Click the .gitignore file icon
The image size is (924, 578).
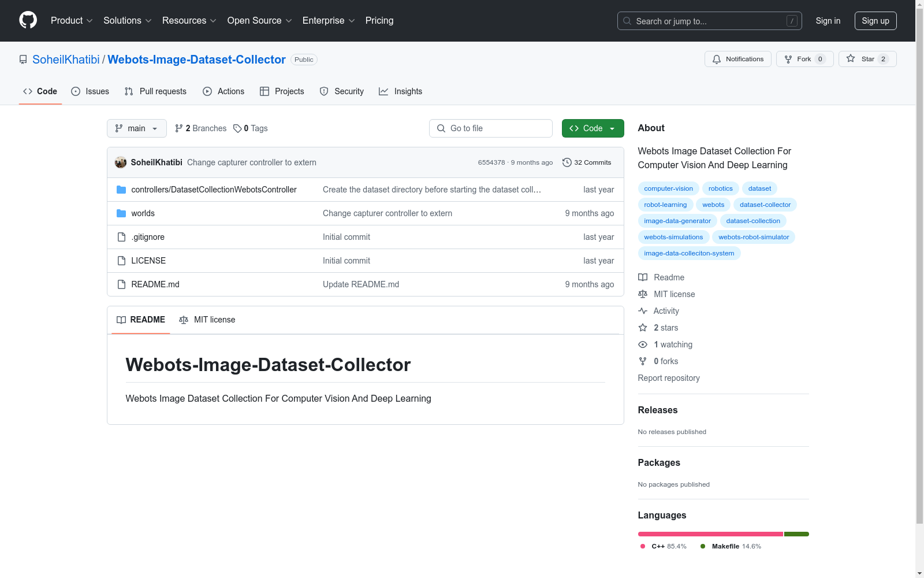pos(121,237)
